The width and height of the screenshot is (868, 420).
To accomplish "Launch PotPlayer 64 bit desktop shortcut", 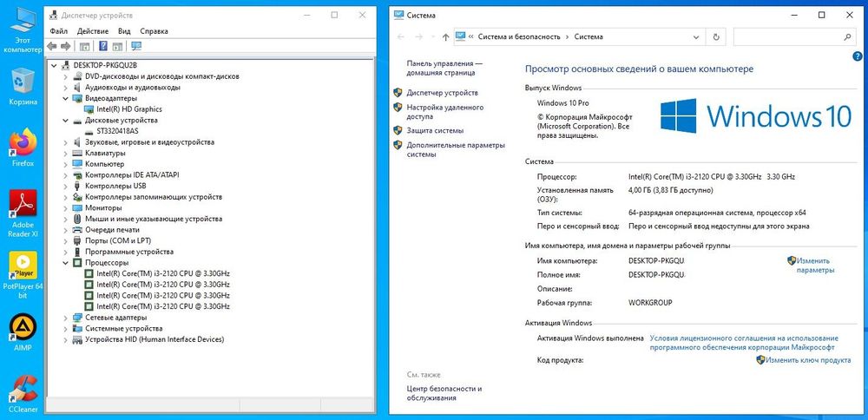I will tap(23, 276).
